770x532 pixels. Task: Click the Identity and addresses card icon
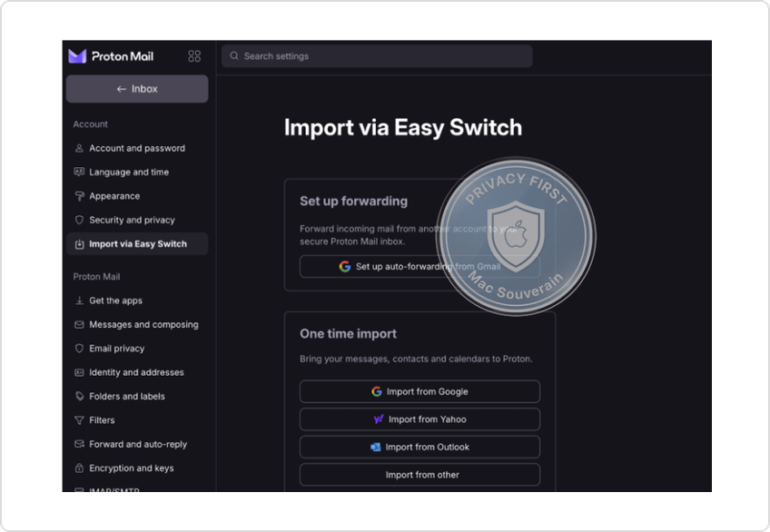(x=79, y=372)
